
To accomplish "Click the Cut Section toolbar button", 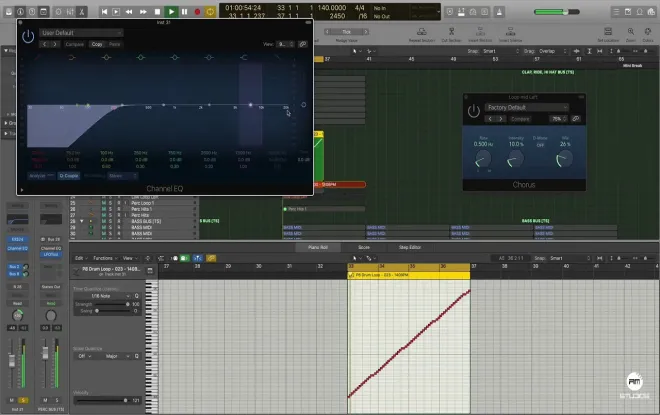I will tap(451, 35).
